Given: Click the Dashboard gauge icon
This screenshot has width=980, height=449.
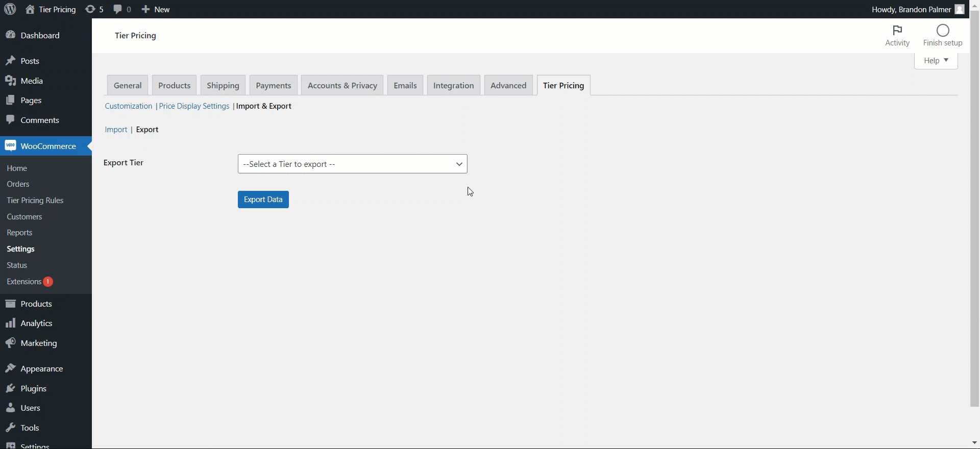Looking at the screenshot, I should coord(10,35).
